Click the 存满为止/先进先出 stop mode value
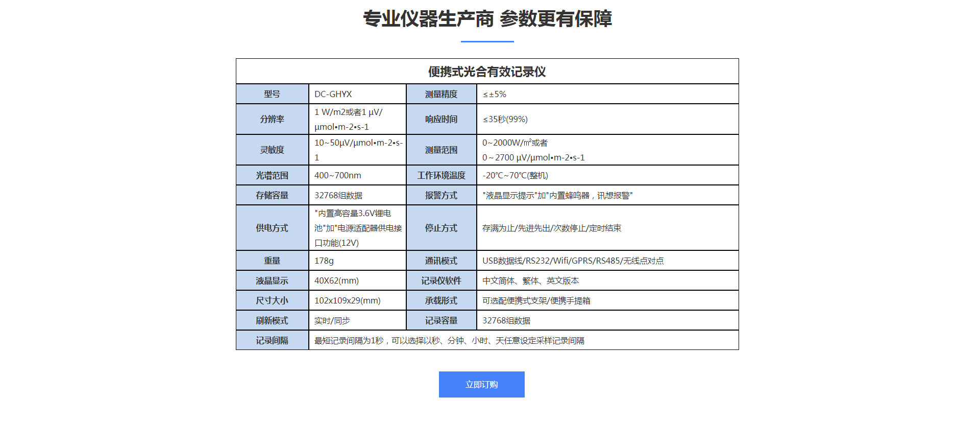Image resolution: width=980 pixels, height=421 pixels. (552, 228)
